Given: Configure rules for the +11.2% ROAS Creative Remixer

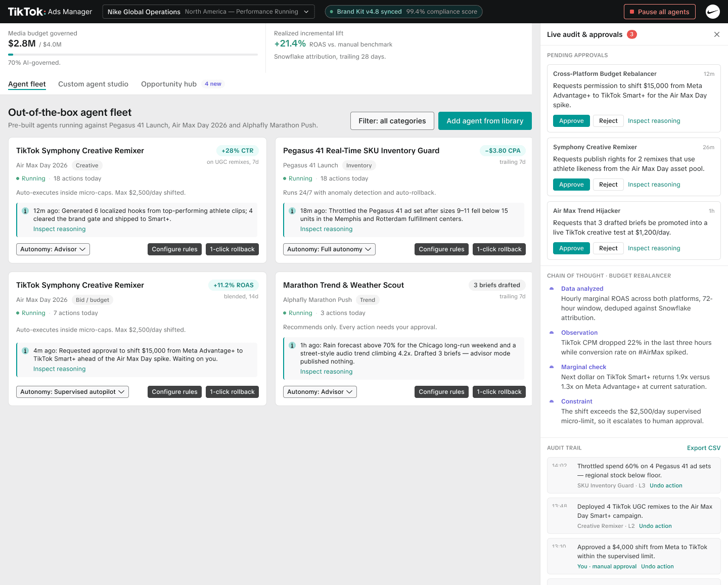Looking at the screenshot, I should tap(174, 392).
